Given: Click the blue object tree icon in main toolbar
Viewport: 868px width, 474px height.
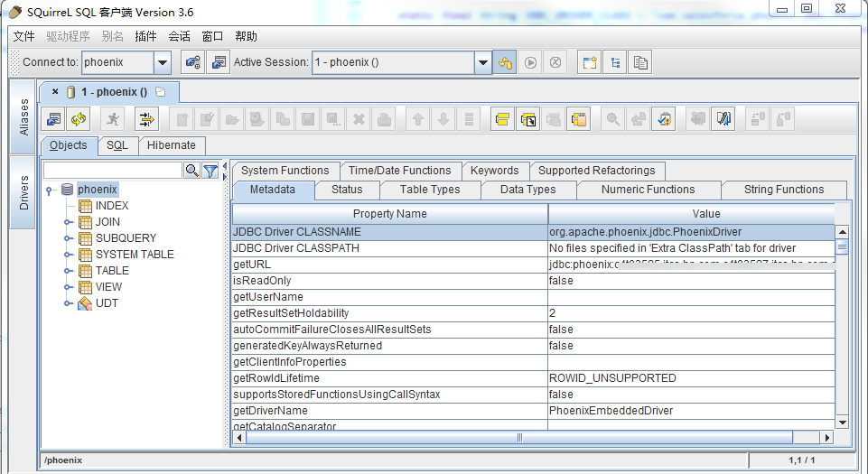Looking at the screenshot, I should click(615, 62).
